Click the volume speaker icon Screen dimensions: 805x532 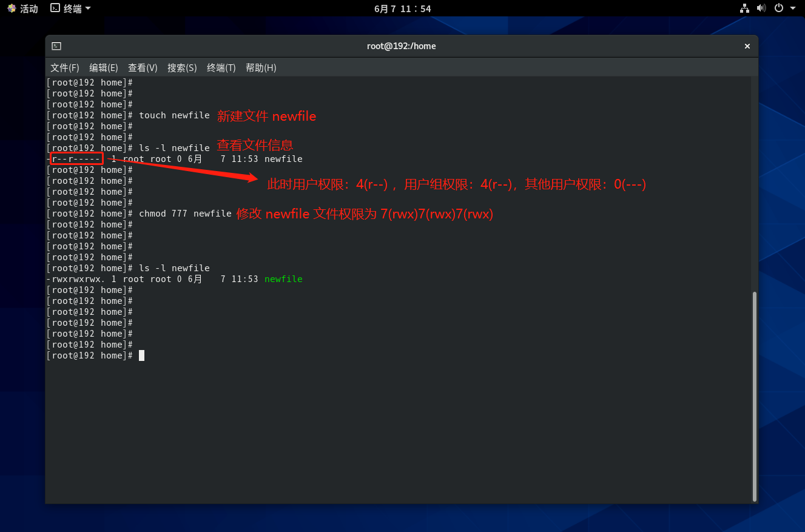761,8
